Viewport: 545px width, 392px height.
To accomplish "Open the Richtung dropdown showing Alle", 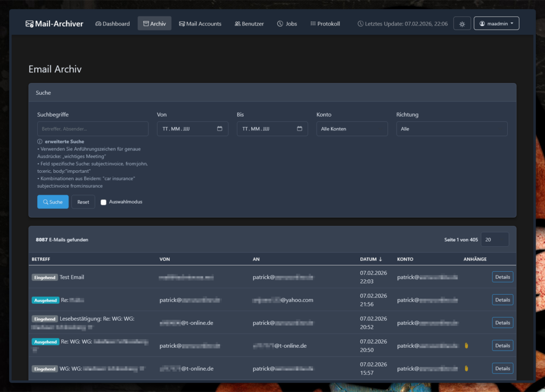I will tap(451, 129).
